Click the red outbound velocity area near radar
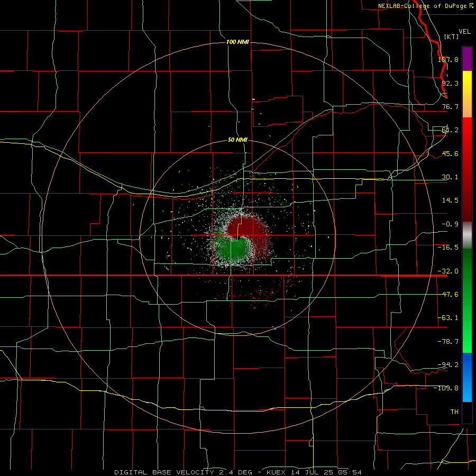Viewport: 476px width, 476px height. point(251,227)
